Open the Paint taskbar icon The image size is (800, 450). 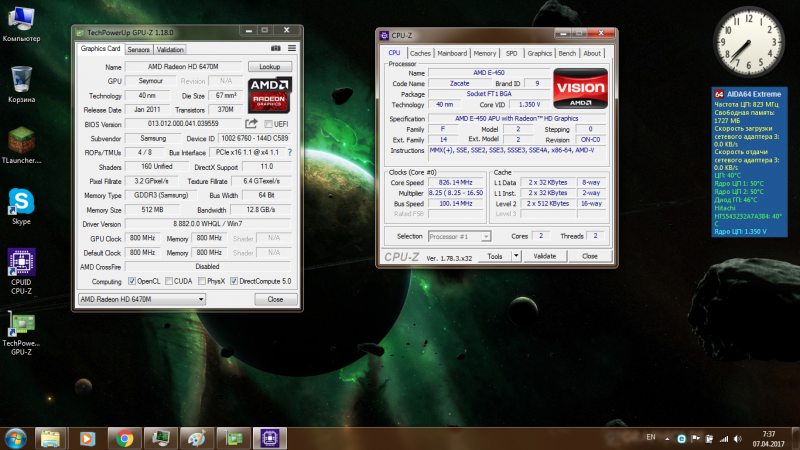click(x=197, y=438)
